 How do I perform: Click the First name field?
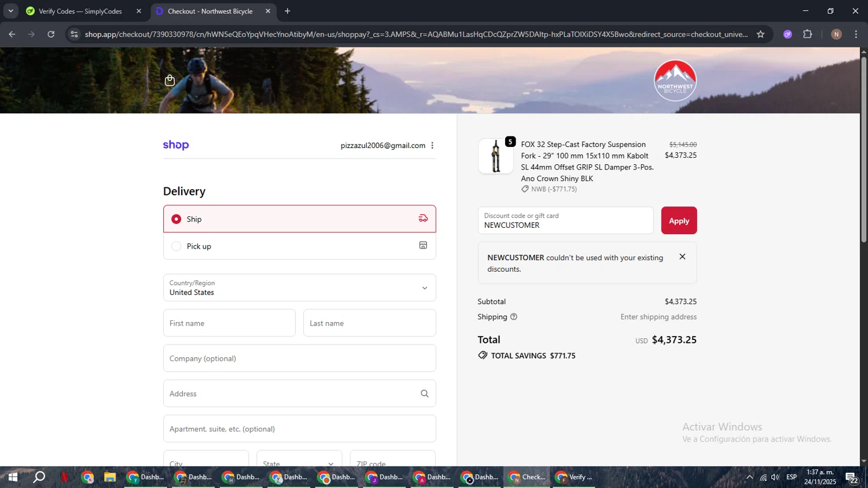click(229, 323)
